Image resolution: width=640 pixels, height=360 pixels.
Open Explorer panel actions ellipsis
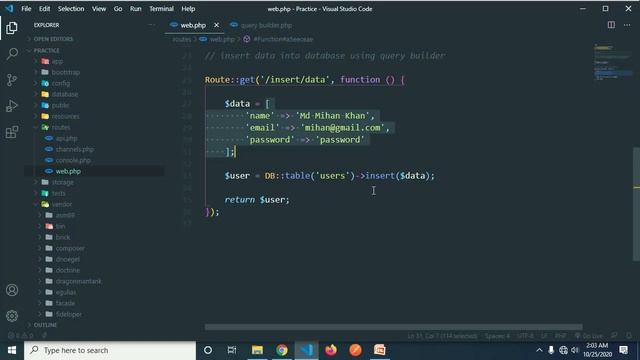pos(151,25)
